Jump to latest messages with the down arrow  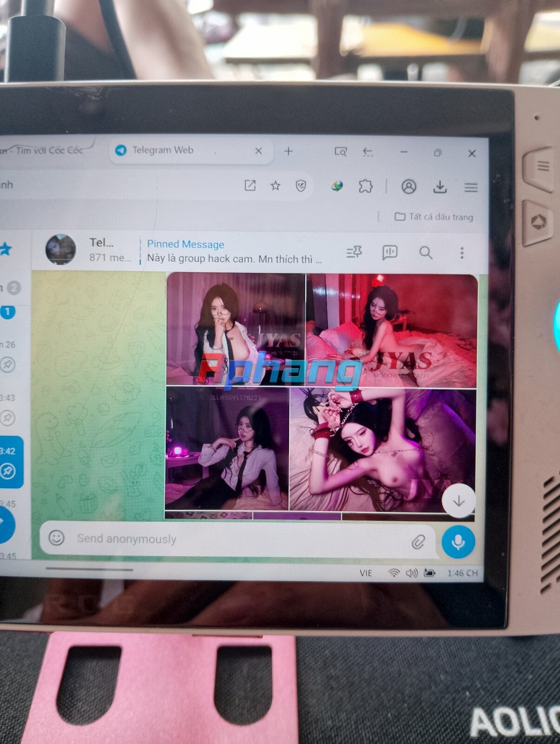(459, 501)
